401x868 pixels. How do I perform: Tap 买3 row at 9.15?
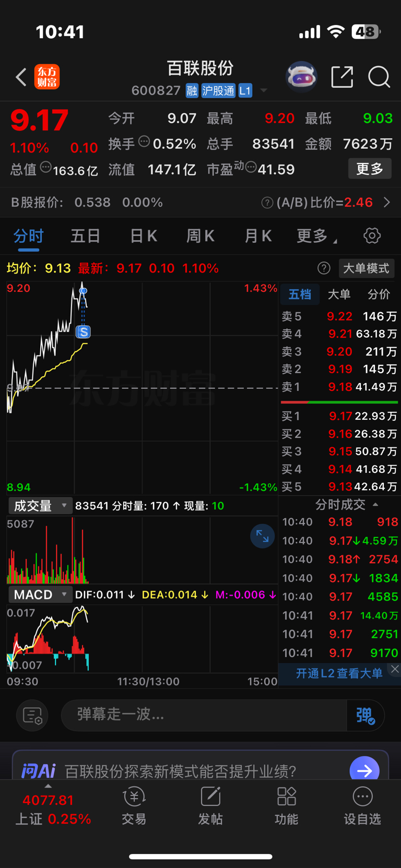339,451
